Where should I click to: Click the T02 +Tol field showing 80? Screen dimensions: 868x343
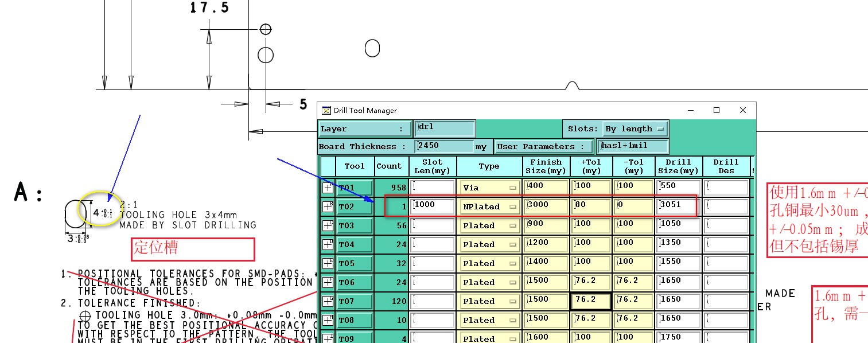click(591, 206)
